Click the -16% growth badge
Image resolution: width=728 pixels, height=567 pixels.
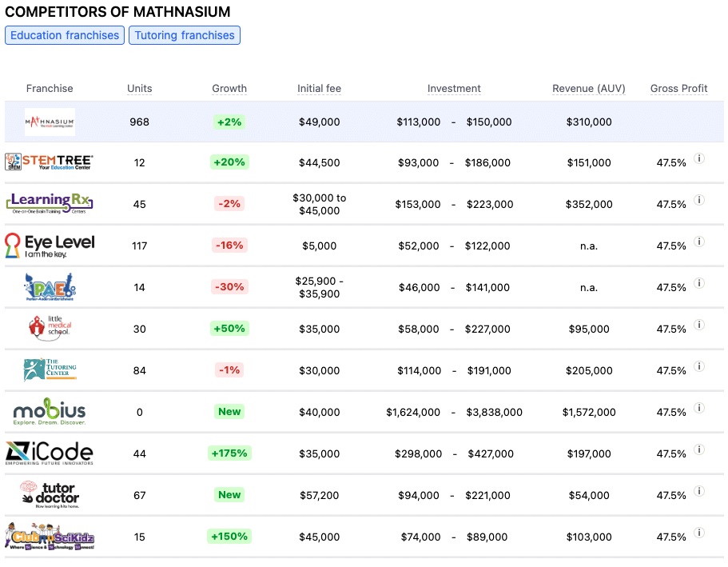229,245
